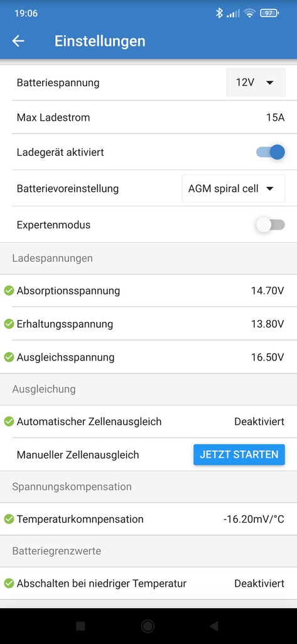Tap green checkmark beside Erhaltungsspannung
297x644 pixels.
click(9, 324)
